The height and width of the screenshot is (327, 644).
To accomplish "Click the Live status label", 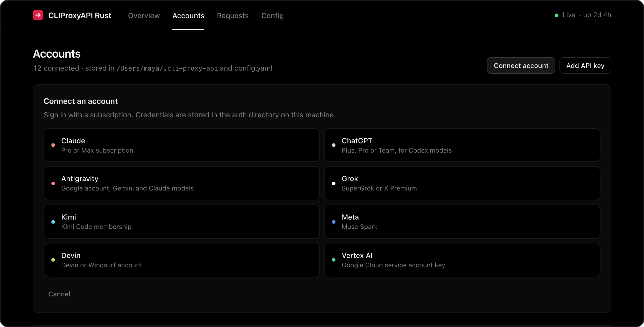I will (569, 15).
